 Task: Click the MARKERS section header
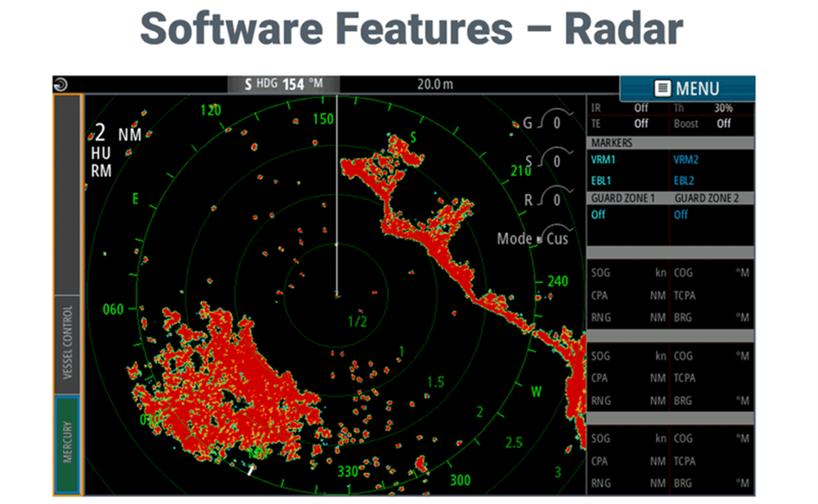tap(671, 142)
